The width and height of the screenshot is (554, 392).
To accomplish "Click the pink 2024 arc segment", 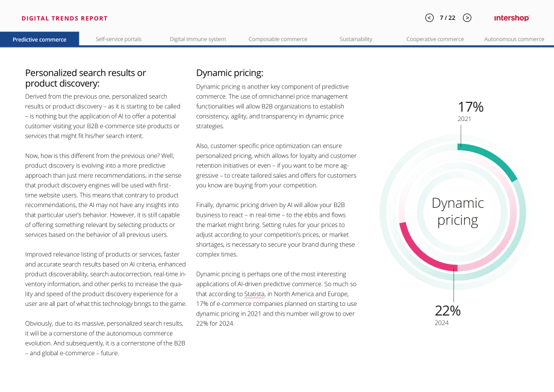I will [422, 252].
